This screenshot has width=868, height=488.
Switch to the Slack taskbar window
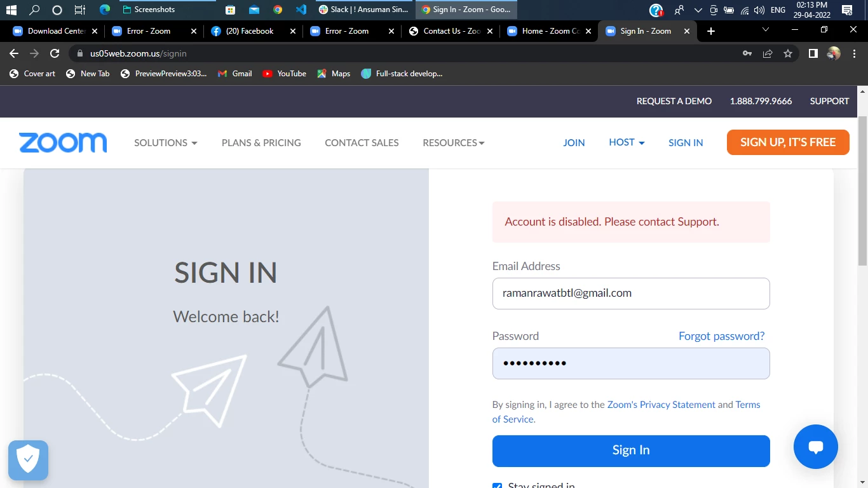(363, 10)
